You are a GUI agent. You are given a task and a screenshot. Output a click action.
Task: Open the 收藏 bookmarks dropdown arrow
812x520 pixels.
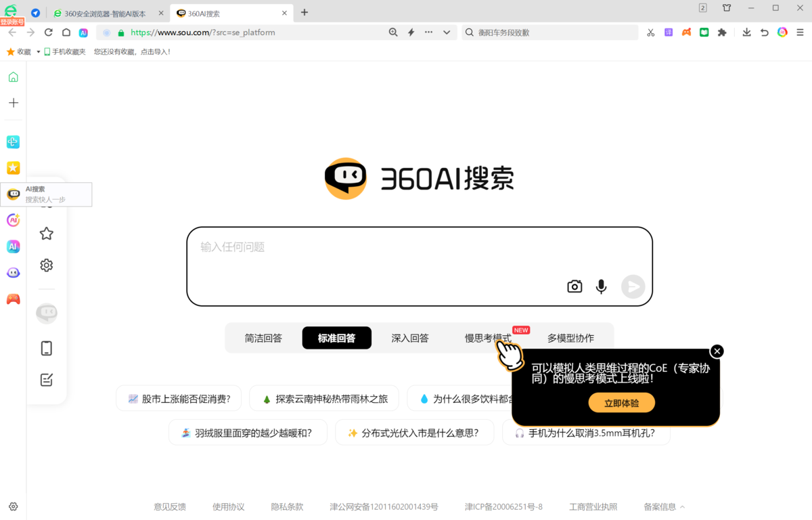38,50
